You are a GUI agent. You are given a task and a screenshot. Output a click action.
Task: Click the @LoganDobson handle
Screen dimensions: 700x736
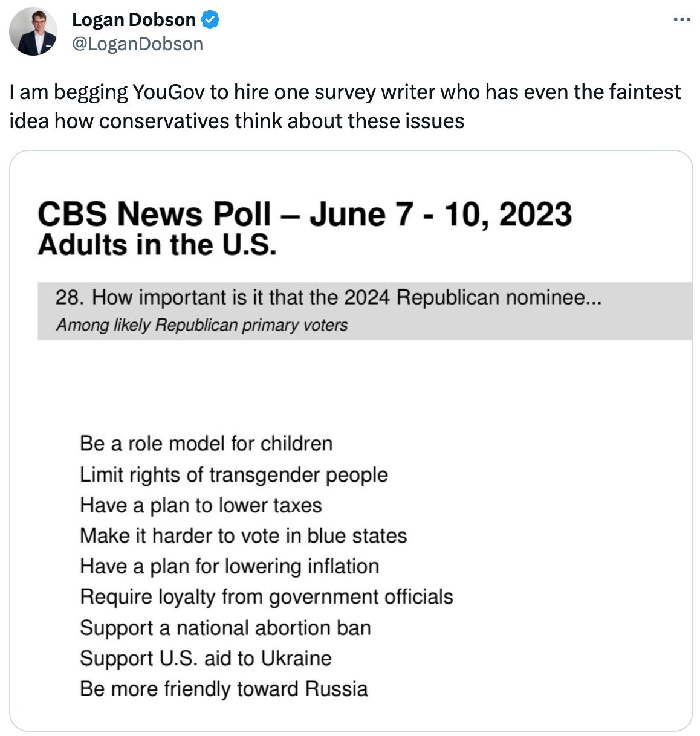point(137,44)
